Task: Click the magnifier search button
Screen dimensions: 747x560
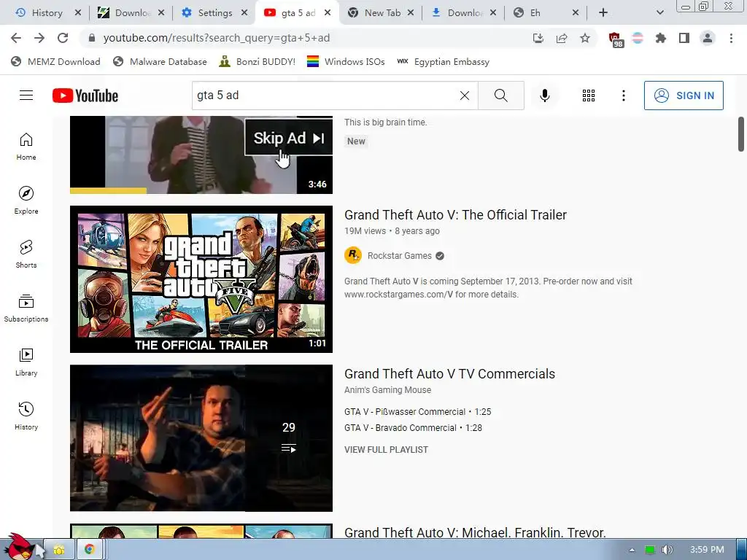Action: (x=500, y=96)
